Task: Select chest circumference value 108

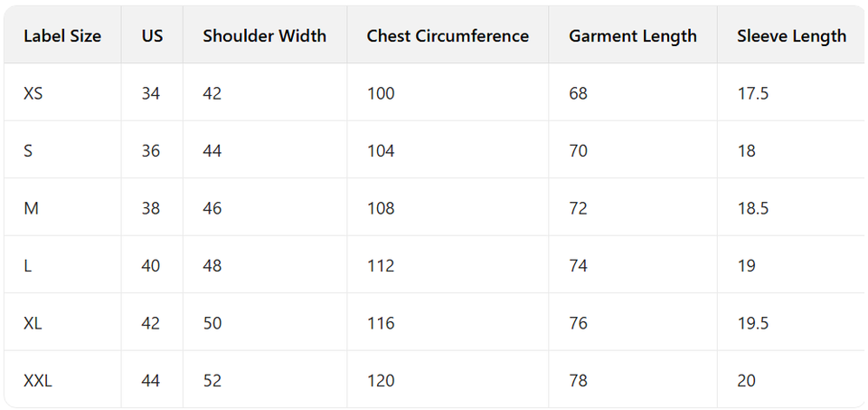Action: (x=381, y=208)
